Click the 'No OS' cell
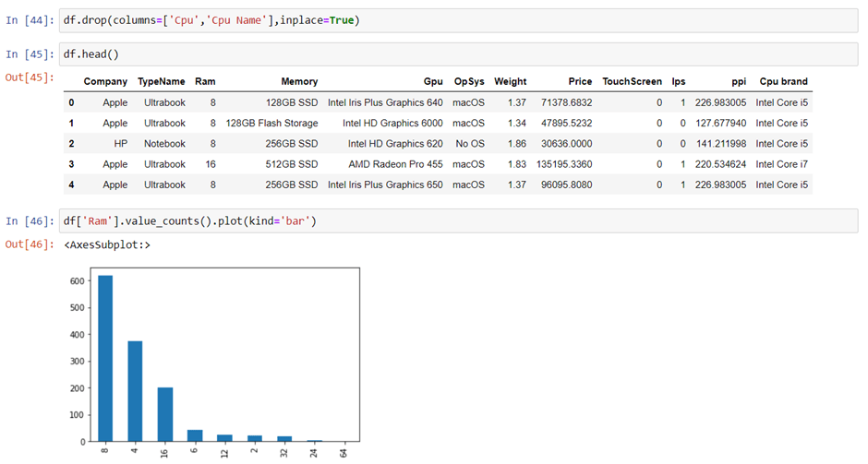Screen dimensions: 868x464 tap(470, 143)
